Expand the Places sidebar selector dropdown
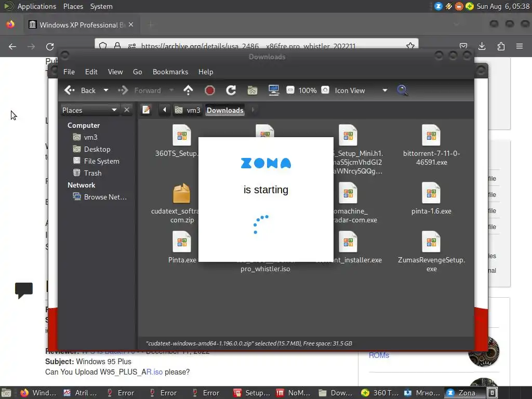The image size is (532, 399). (89, 110)
